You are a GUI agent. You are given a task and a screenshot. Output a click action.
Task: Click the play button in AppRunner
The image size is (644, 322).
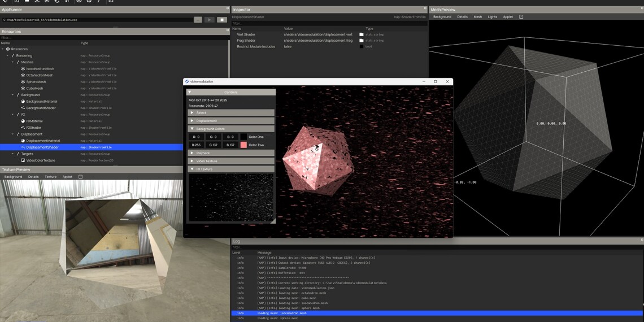click(x=210, y=20)
